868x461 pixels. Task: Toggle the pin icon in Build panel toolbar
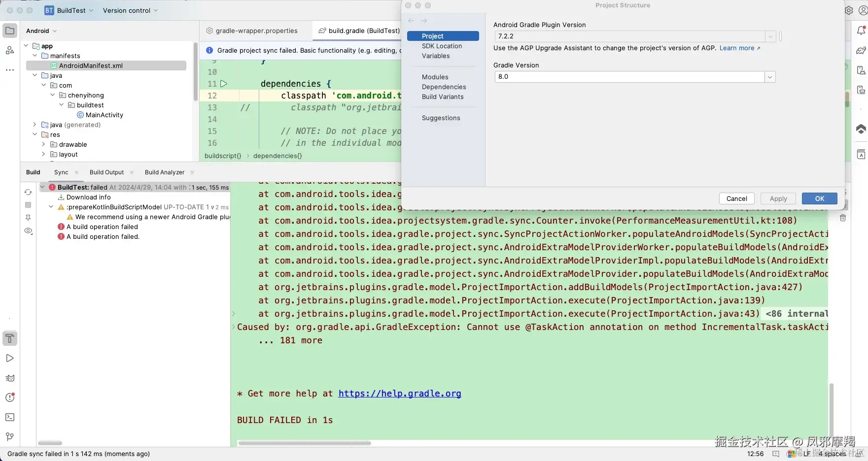pos(28,218)
